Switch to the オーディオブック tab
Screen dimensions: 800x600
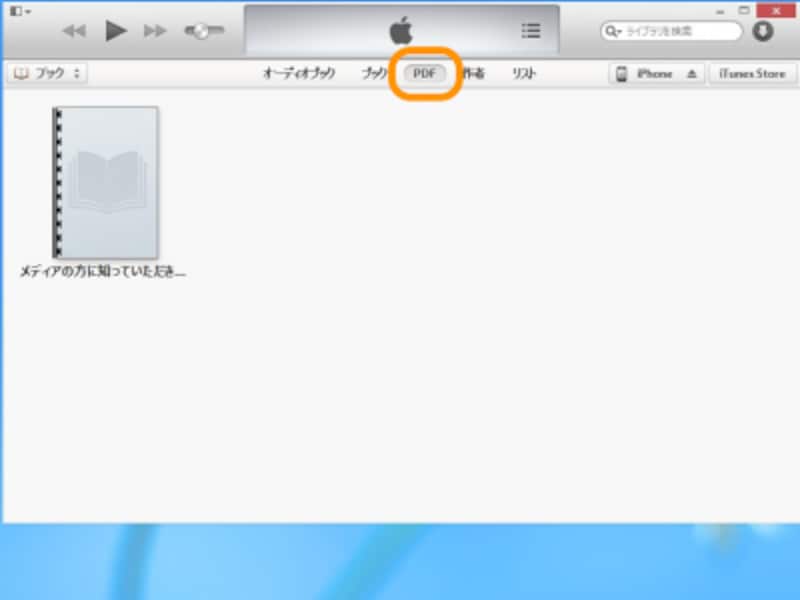click(x=299, y=73)
